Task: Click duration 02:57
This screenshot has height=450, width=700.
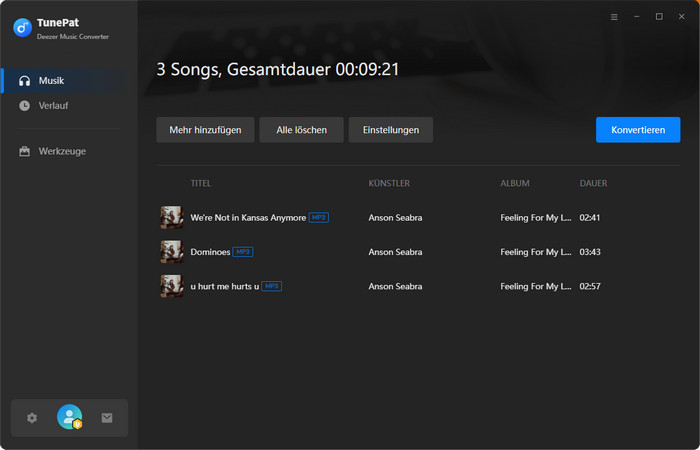Action: 590,287
